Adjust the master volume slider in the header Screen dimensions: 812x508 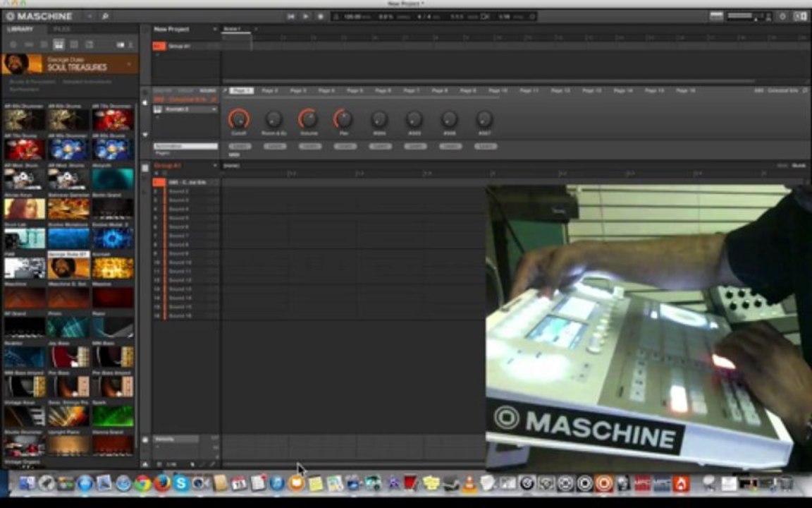pos(746,16)
